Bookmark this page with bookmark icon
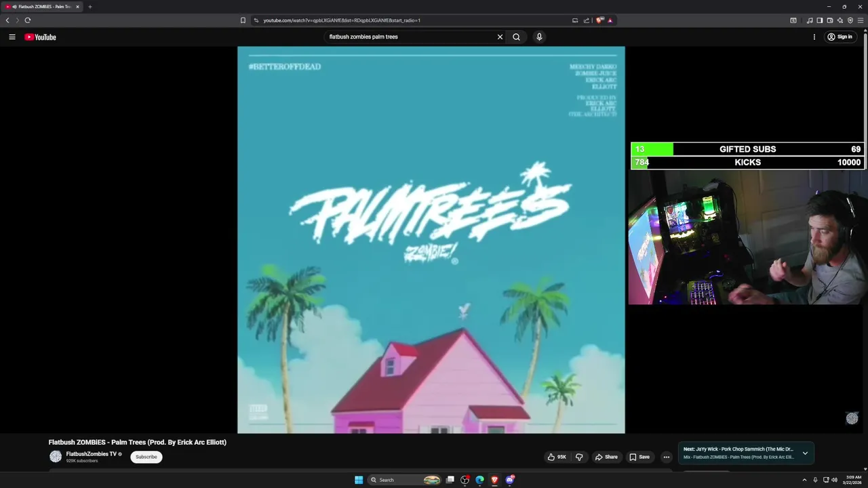Image resolution: width=868 pixels, height=488 pixels. 243,20
